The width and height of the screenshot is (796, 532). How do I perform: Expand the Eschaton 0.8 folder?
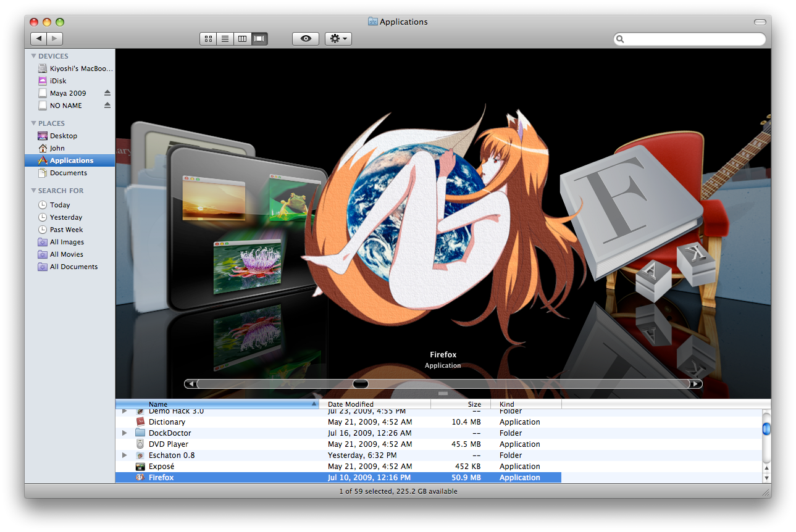pos(125,455)
